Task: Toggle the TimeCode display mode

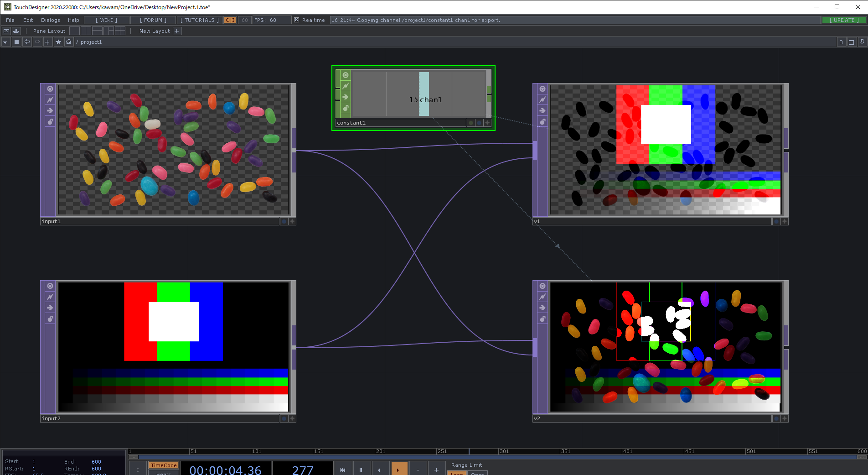Action: tap(164, 465)
